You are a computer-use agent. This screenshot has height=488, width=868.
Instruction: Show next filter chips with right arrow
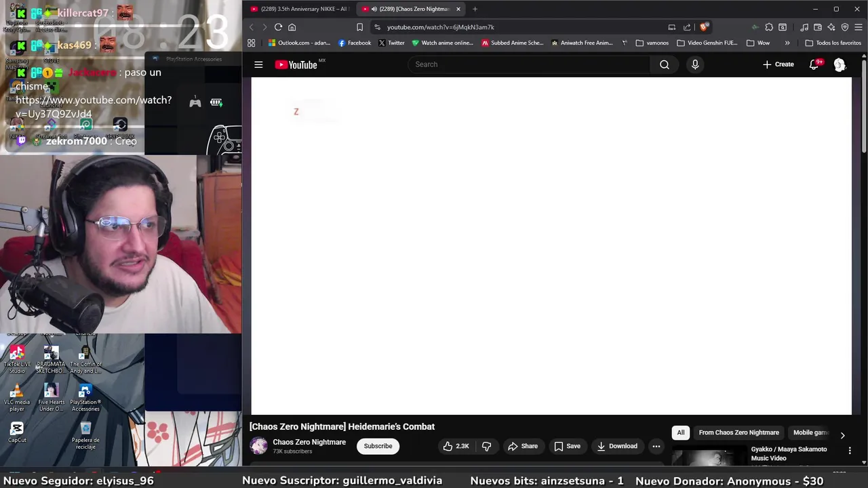point(842,435)
